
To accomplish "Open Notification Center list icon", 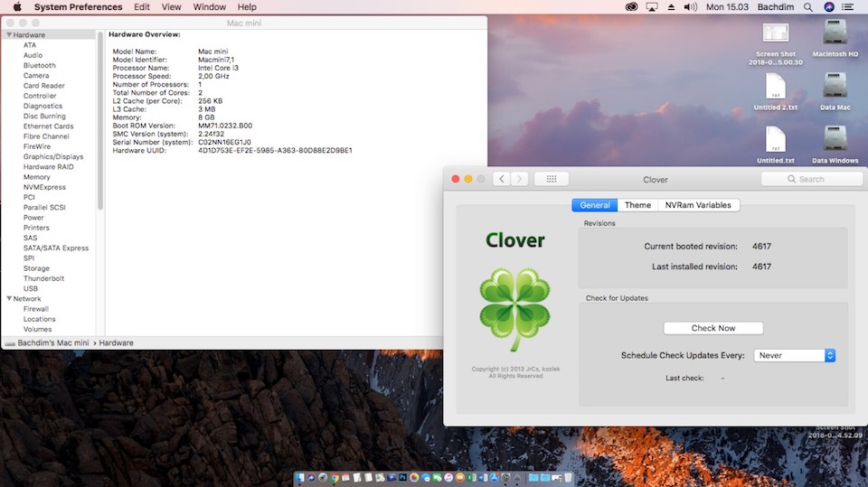I will click(847, 7).
